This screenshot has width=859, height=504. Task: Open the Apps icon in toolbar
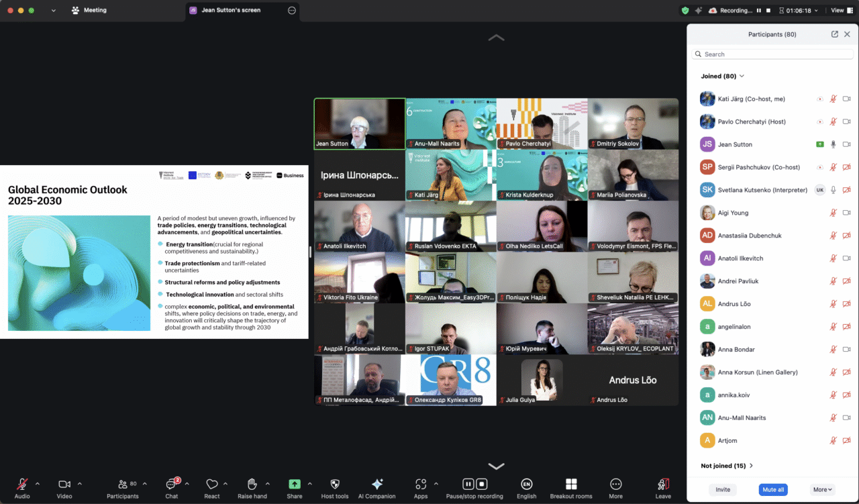pyautogui.click(x=421, y=485)
